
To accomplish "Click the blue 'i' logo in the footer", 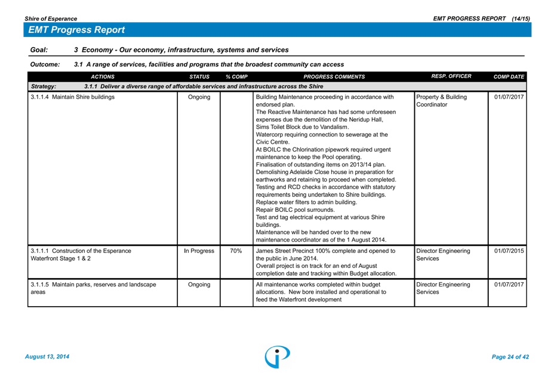I will point(278,357).
